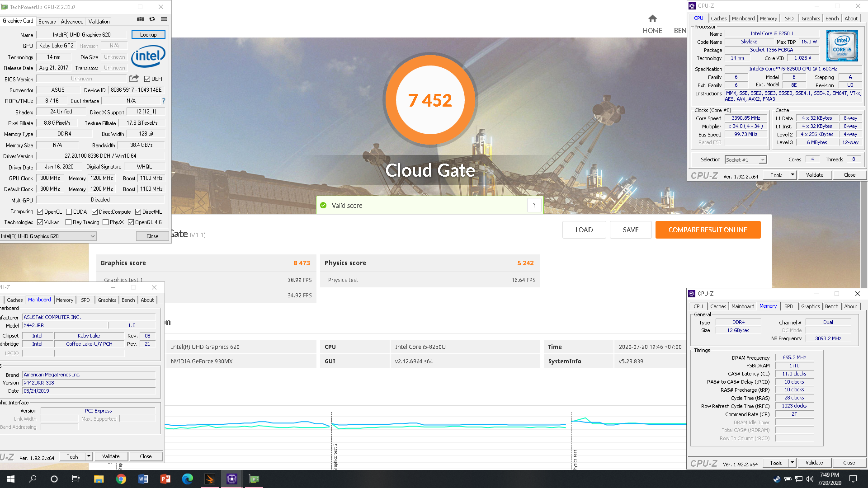Open Graphics tab in bottom-left CPU-Z

pyautogui.click(x=107, y=300)
